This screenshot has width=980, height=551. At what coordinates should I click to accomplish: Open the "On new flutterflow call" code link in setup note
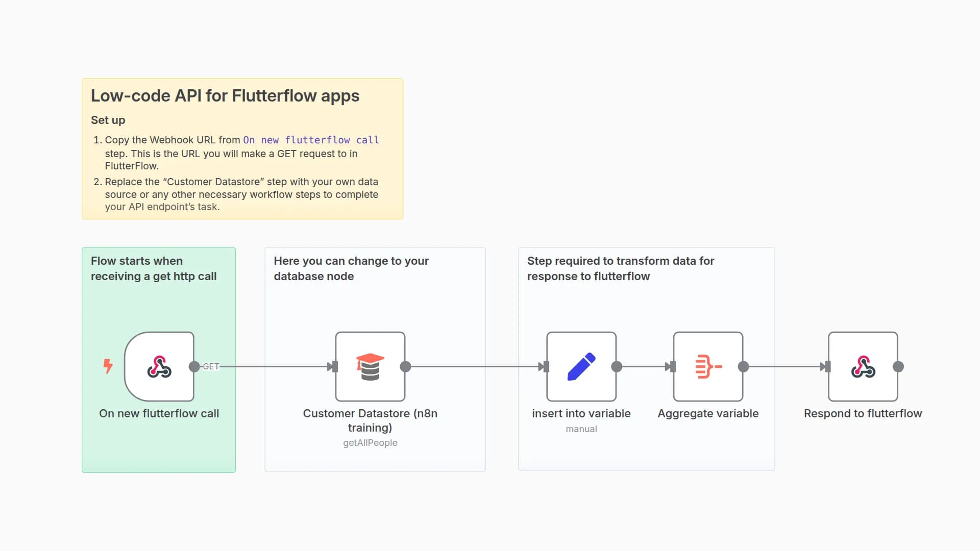[311, 140]
